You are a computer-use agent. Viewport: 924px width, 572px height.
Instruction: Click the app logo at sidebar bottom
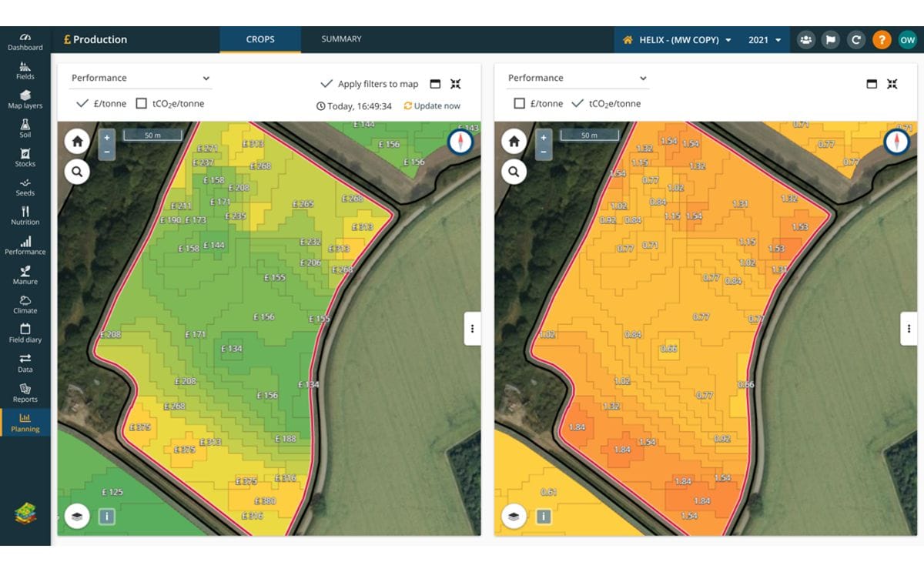(25, 514)
